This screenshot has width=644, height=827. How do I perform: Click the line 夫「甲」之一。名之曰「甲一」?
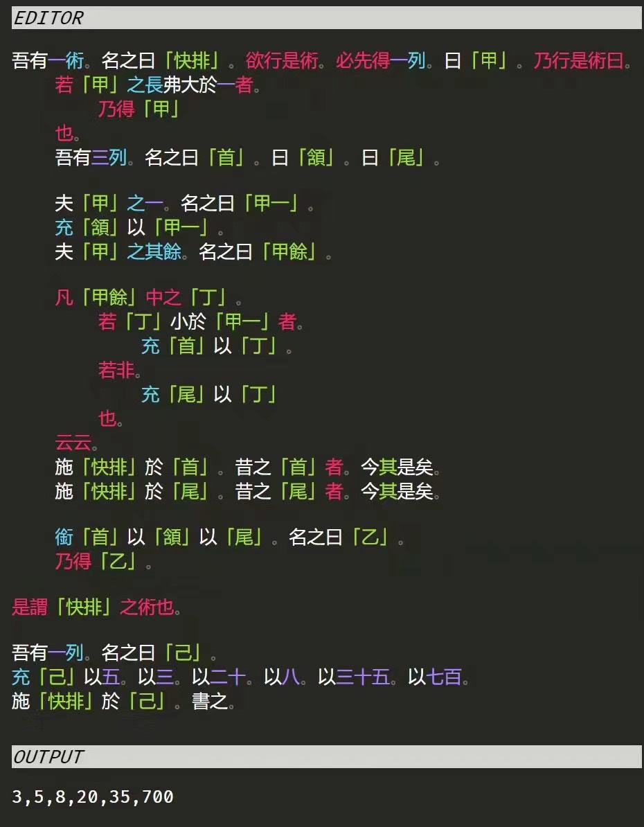click(x=184, y=203)
